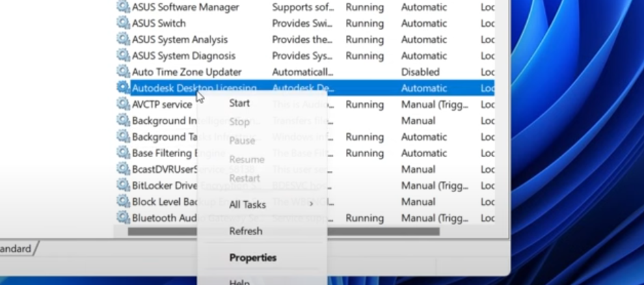Open Properties from the context menu
This screenshot has width=644, height=285.
pos(252,258)
